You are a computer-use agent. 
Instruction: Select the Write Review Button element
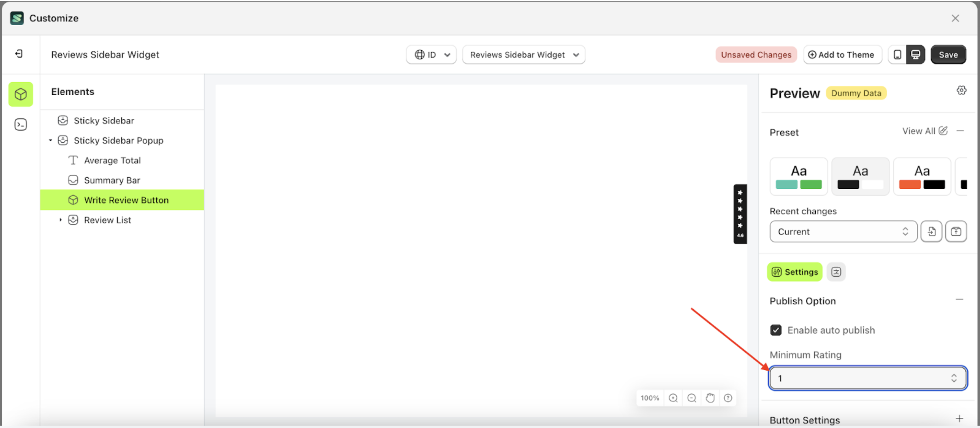click(126, 200)
